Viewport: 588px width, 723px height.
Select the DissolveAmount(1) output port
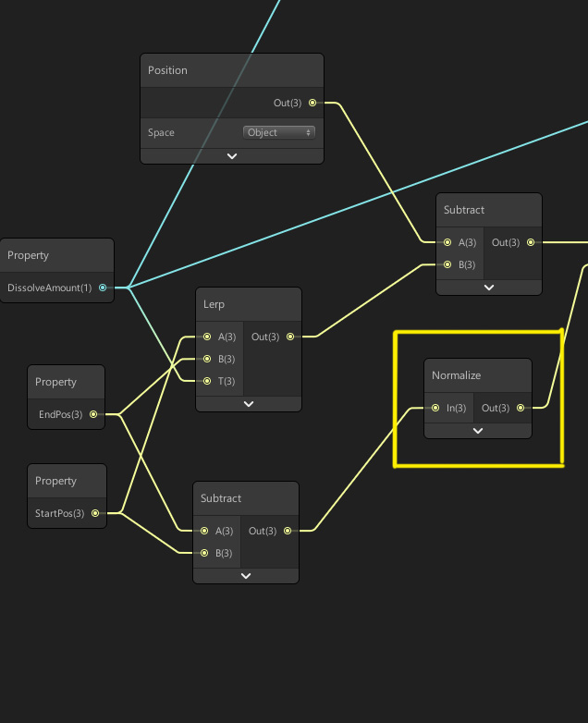pyautogui.click(x=103, y=288)
